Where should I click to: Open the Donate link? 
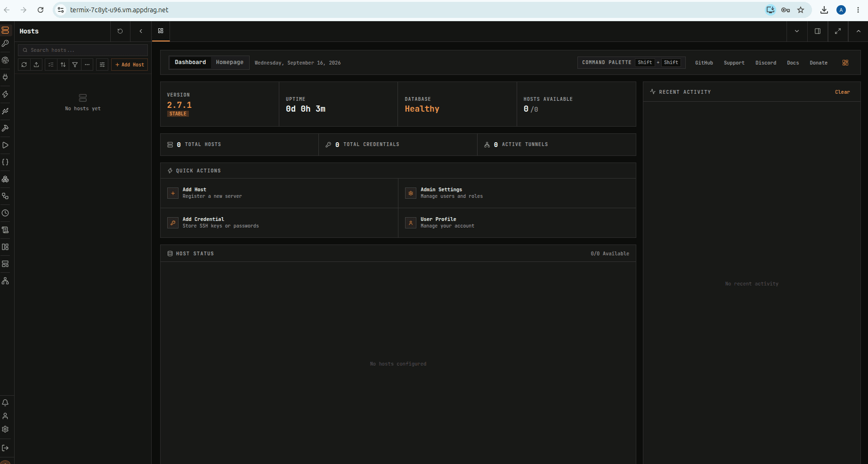tap(819, 63)
